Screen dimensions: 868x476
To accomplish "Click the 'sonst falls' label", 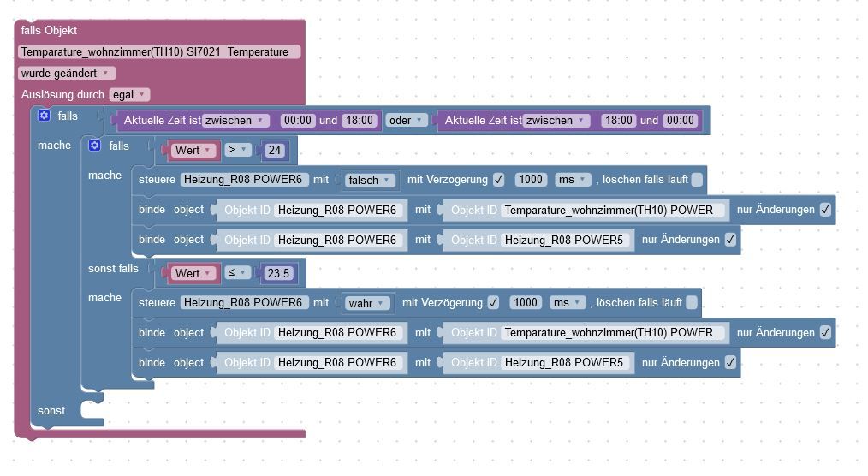I will 113,269.
